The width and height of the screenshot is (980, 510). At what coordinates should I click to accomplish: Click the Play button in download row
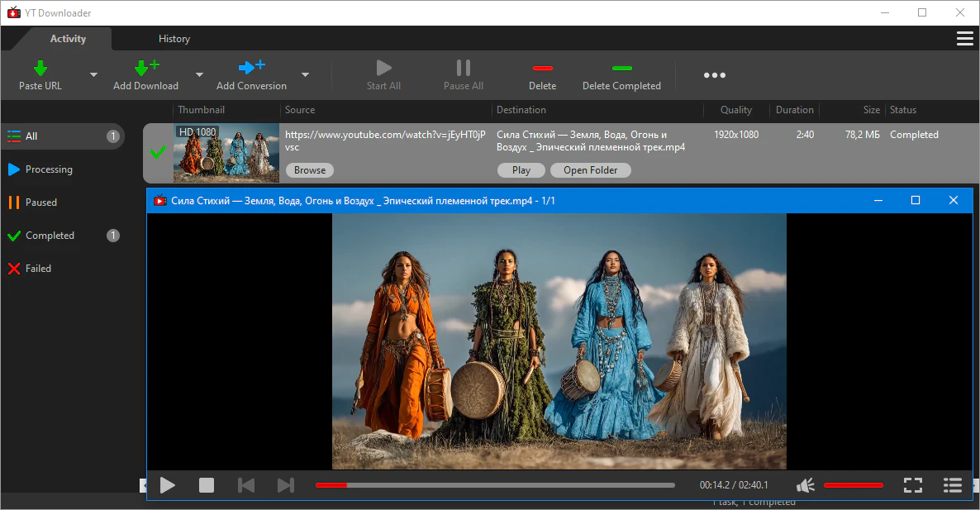[521, 170]
